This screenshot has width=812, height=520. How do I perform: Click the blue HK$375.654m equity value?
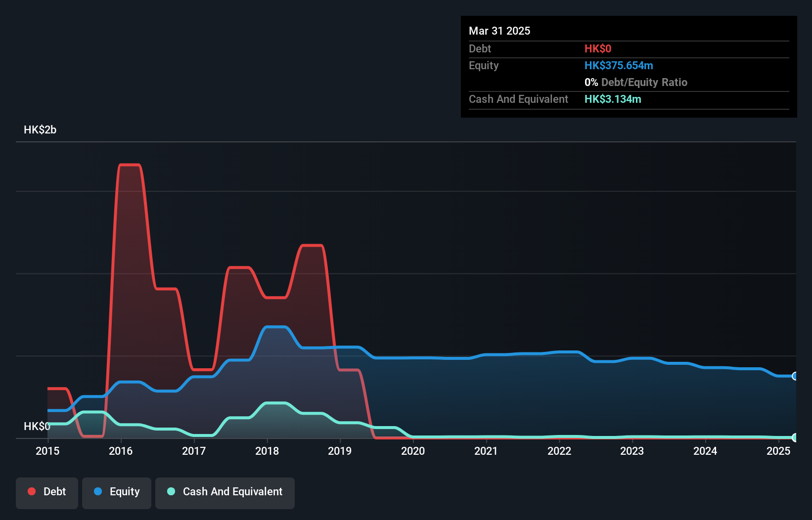(x=618, y=65)
